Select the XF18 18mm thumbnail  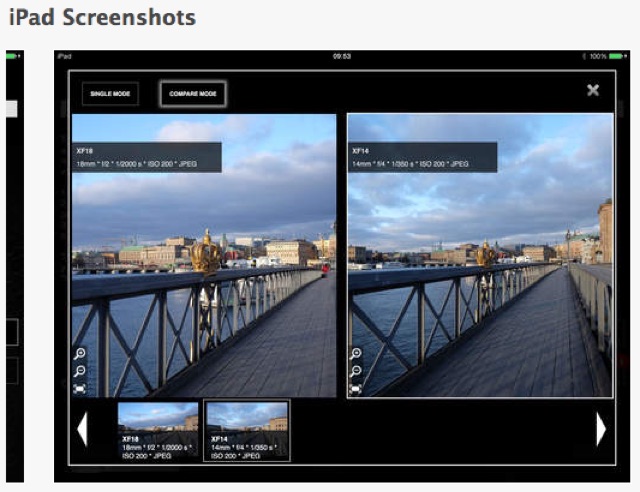coord(158,430)
